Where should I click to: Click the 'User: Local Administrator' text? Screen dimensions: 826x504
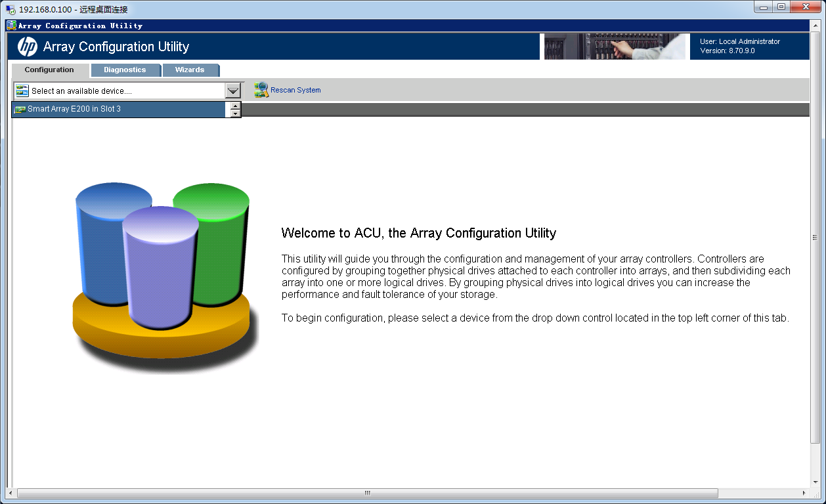pyautogui.click(x=740, y=41)
